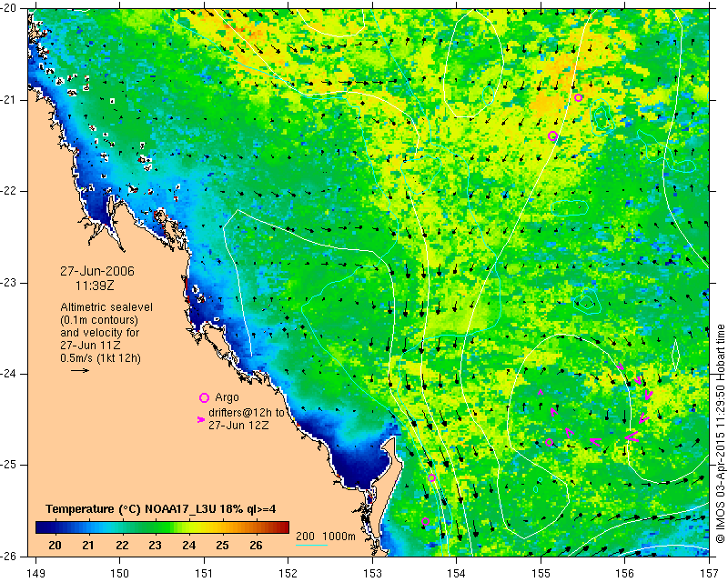Click the date label 27-Jun-2006
728x582 pixels.
click(97, 271)
